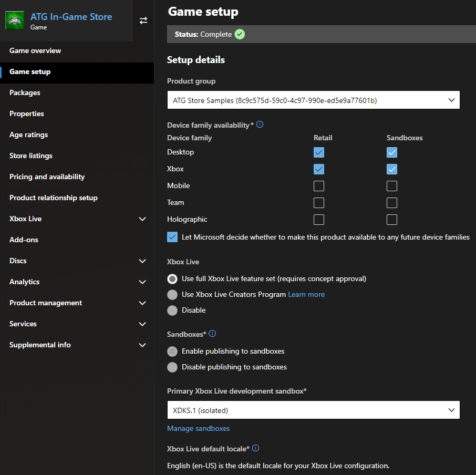Viewport: 476px width, 475px height.
Task: Open Pricing and availability from the sidebar
Action: (46, 177)
